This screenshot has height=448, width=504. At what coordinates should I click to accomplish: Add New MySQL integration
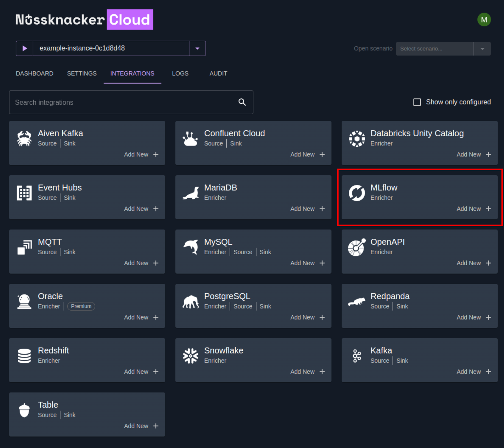[x=307, y=263]
